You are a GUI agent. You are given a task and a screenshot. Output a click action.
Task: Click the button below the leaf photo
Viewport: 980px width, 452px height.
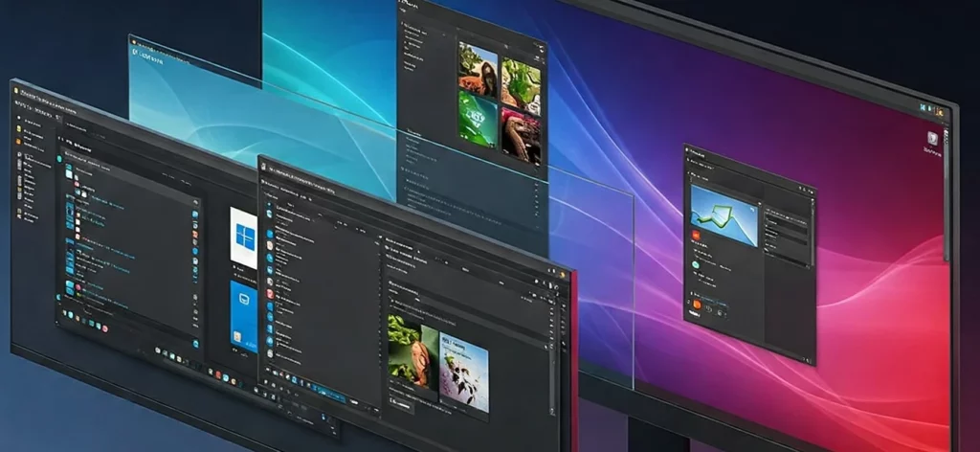[x=401, y=405]
